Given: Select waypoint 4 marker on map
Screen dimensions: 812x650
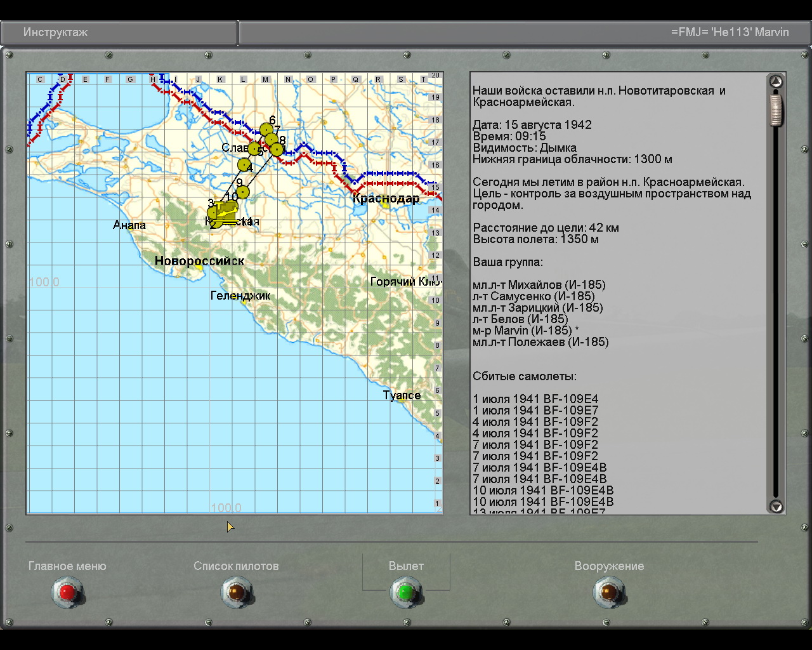Looking at the screenshot, I should point(244,164).
